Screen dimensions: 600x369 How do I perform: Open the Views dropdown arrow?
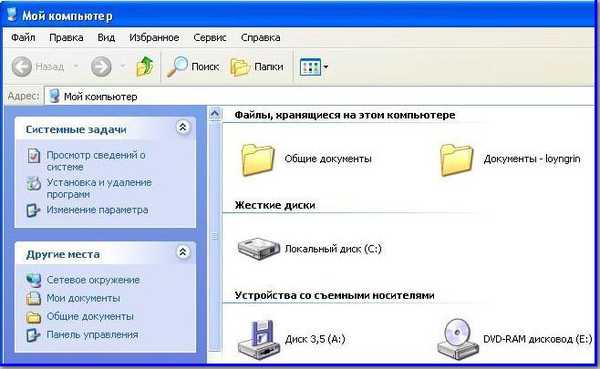(326, 67)
